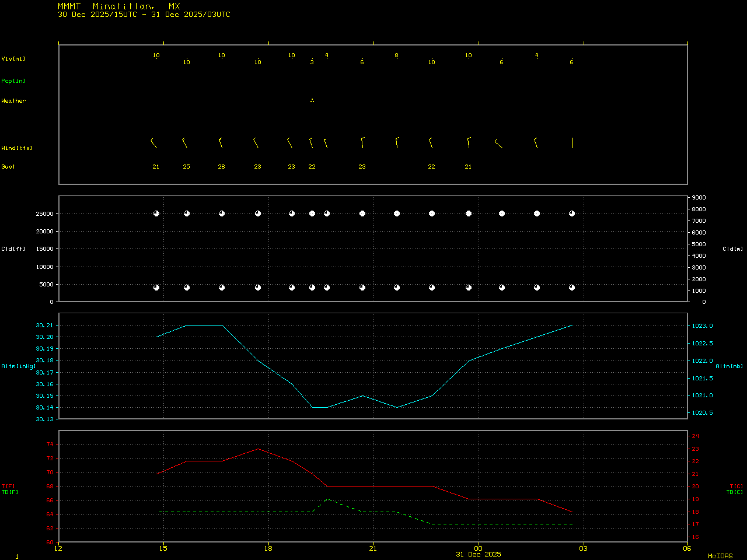
Task: Click the McIDAS label in the bottom corner
Action: point(720,556)
